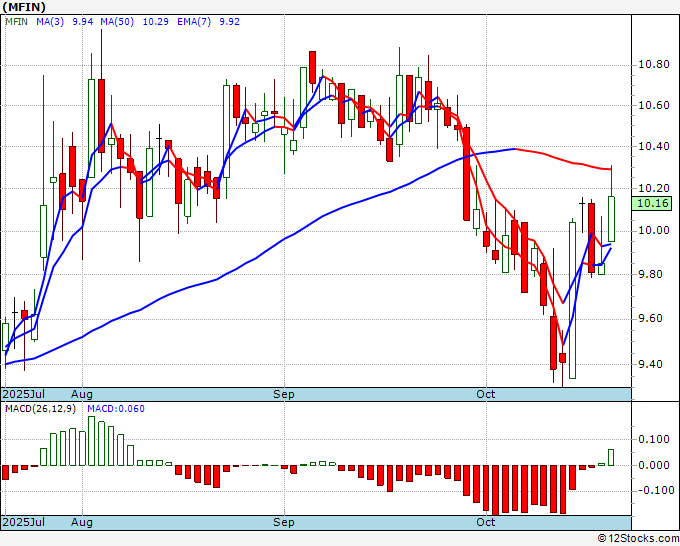This screenshot has height=546, width=680.
Task: Click the MA(50) value 10.29
Action: [156, 22]
